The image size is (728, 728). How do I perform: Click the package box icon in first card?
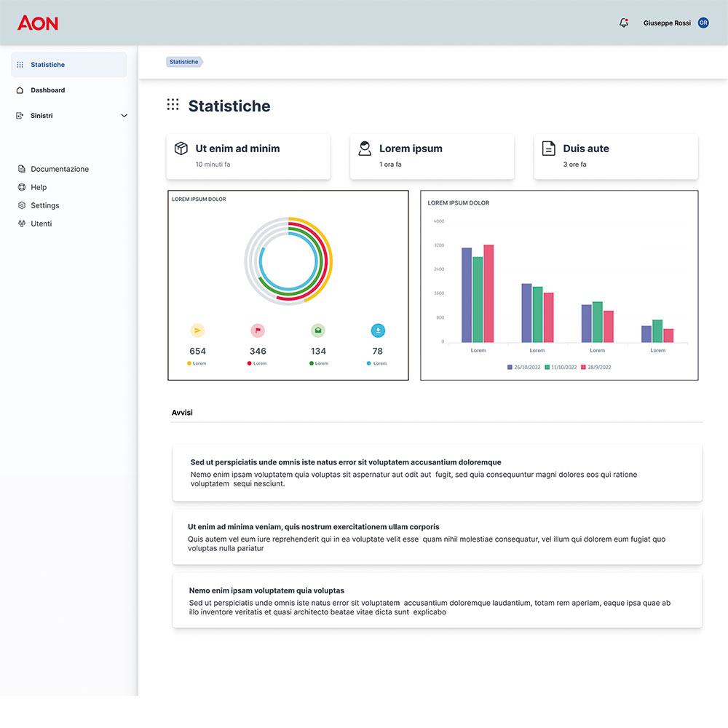pos(181,149)
